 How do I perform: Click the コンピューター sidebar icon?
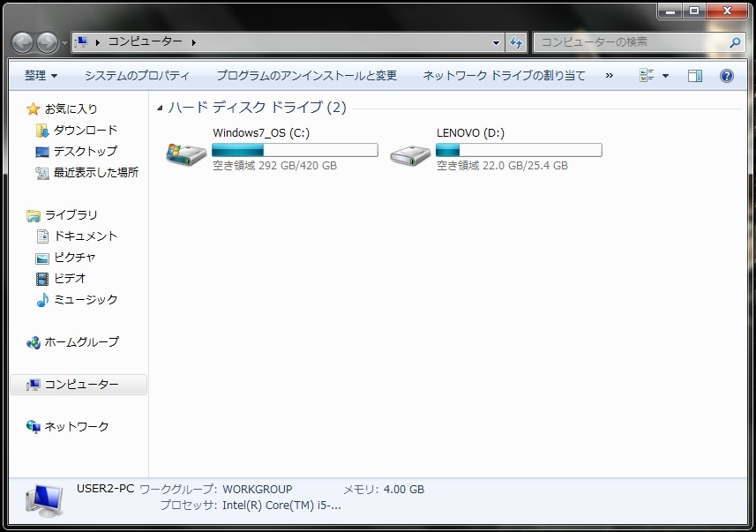coord(33,385)
